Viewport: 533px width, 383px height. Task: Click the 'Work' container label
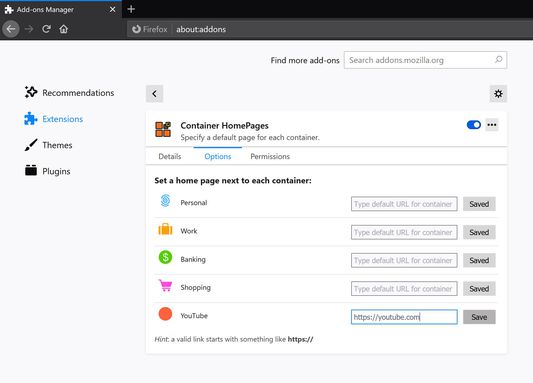pyautogui.click(x=189, y=231)
